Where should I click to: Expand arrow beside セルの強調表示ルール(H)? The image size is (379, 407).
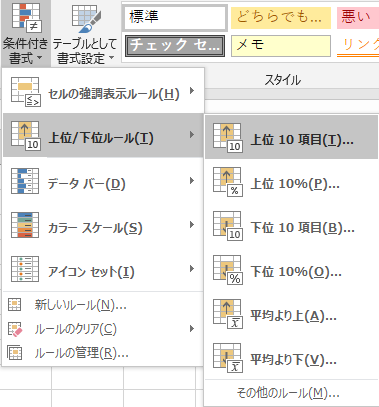pyautogui.click(x=192, y=91)
